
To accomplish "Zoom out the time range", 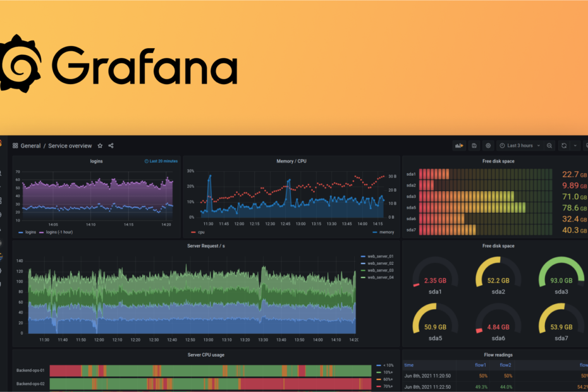I will pos(549,145).
